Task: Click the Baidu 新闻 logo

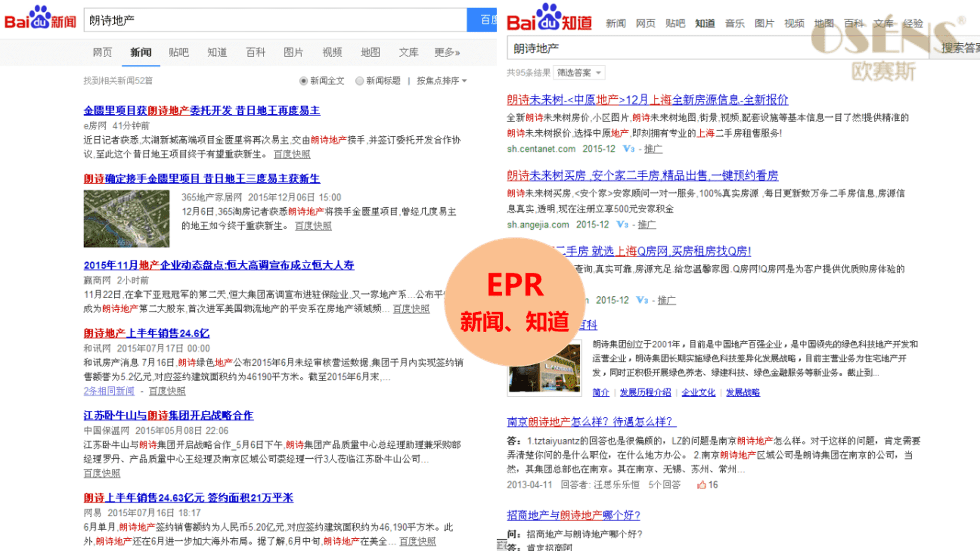Action: (x=40, y=18)
